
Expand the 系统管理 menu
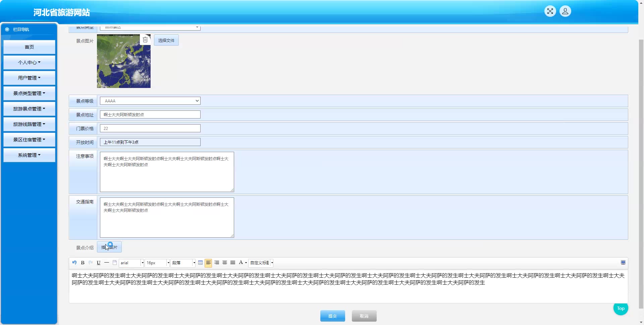30,155
